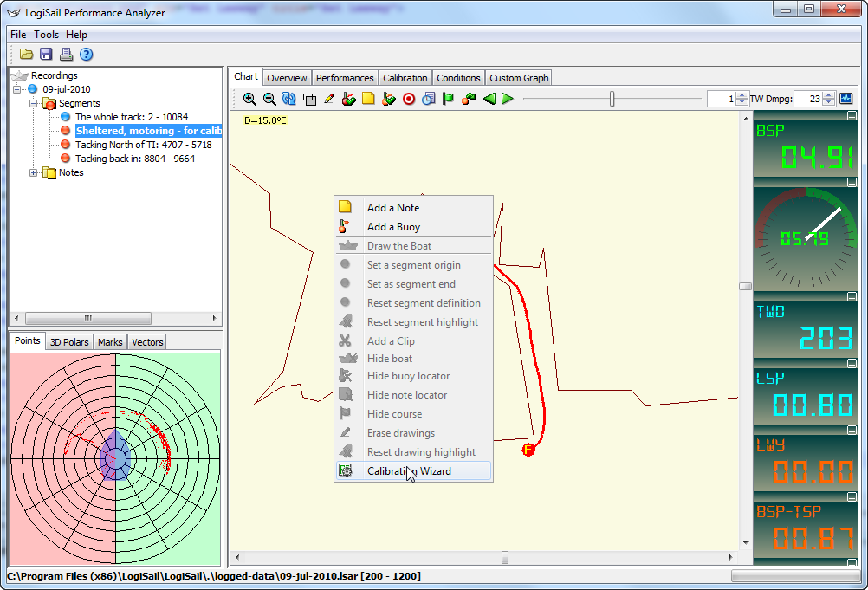Click the zoom in magnifier icon
868x590 pixels.
click(x=249, y=99)
